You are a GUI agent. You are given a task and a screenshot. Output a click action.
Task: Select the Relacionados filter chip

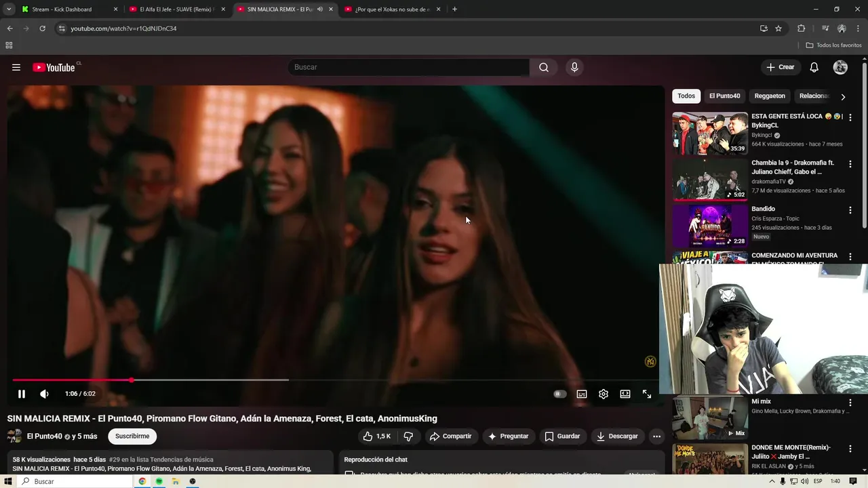(x=813, y=96)
